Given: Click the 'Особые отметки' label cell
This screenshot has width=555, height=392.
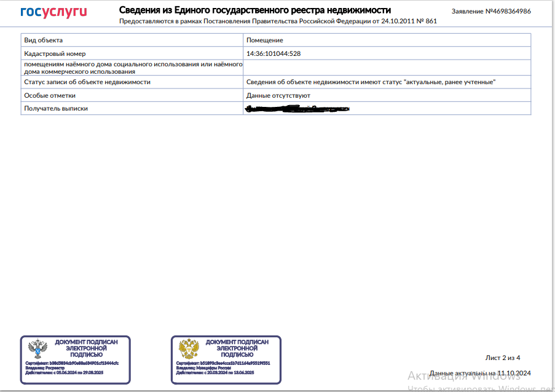Looking at the screenshot, I should click(132, 95).
